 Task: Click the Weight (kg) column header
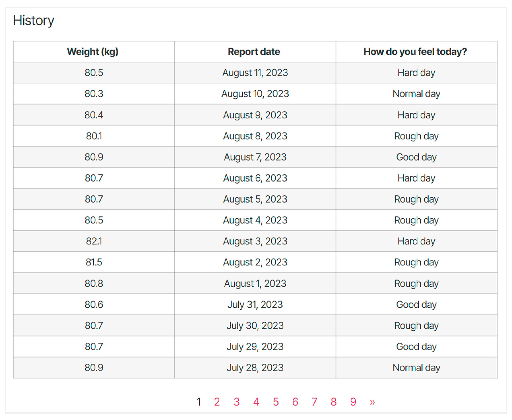(93, 52)
